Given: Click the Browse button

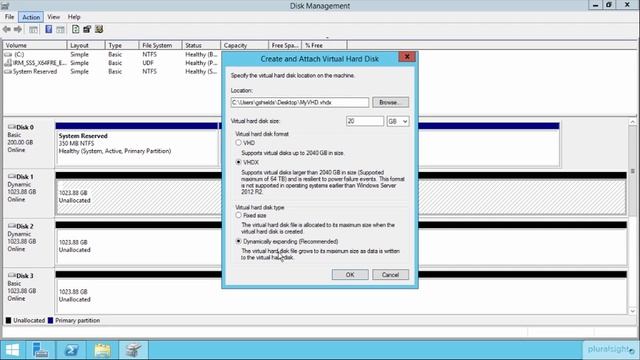Looking at the screenshot, I should pos(390,102).
